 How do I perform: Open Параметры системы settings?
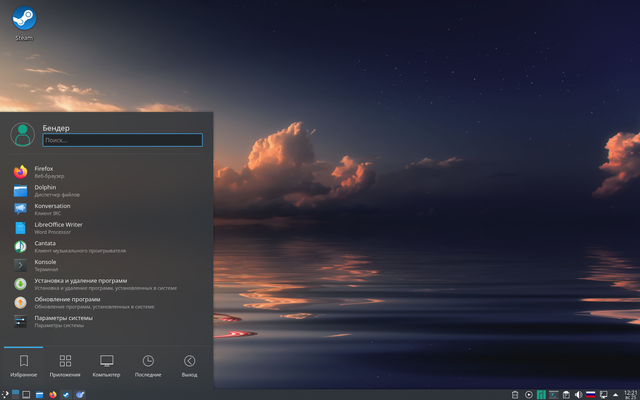coord(107,322)
